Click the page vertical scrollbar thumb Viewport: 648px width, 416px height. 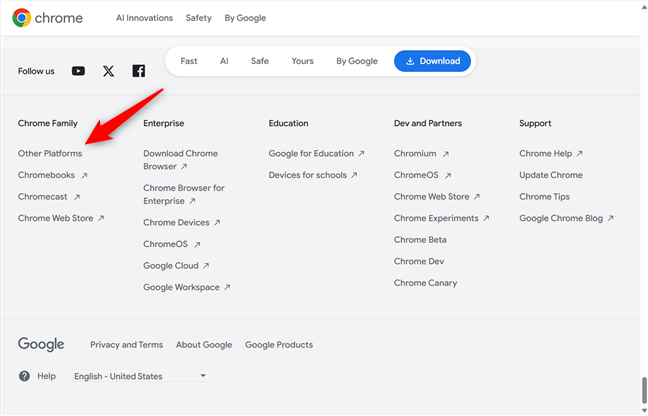(x=644, y=389)
